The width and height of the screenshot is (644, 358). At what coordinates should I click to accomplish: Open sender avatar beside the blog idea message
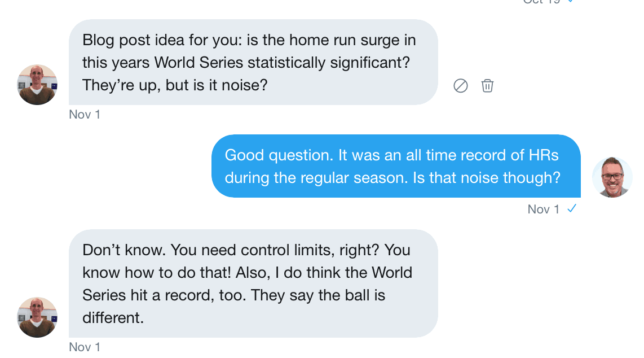[37, 85]
